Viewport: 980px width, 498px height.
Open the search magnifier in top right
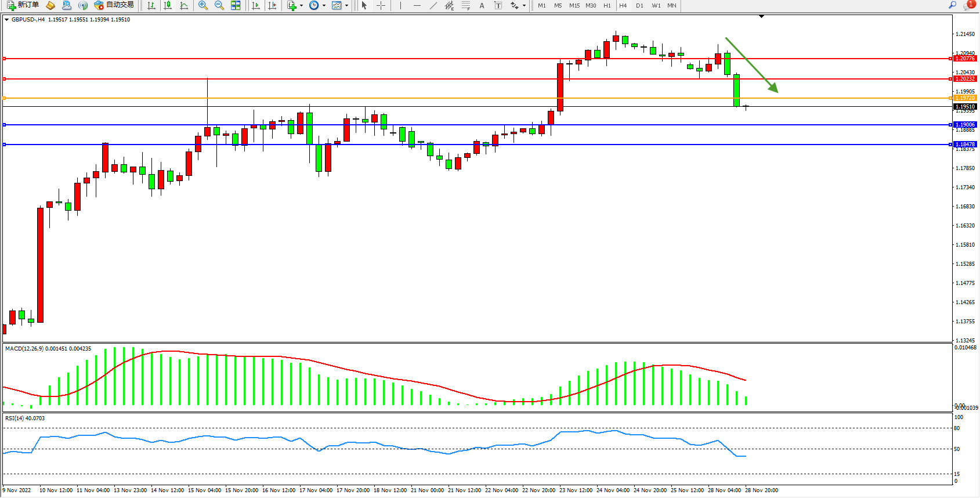point(952,5)
